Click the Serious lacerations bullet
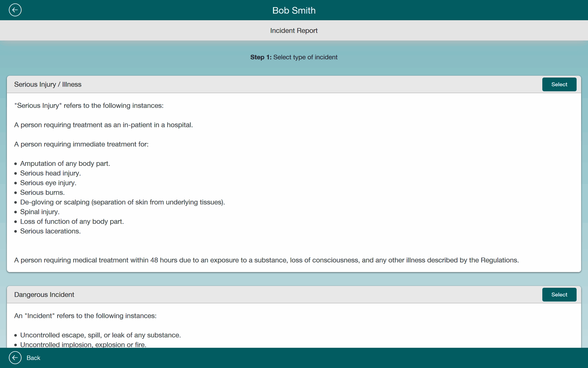The height and width of the screenshot is (368, 588). click(50, 231)
